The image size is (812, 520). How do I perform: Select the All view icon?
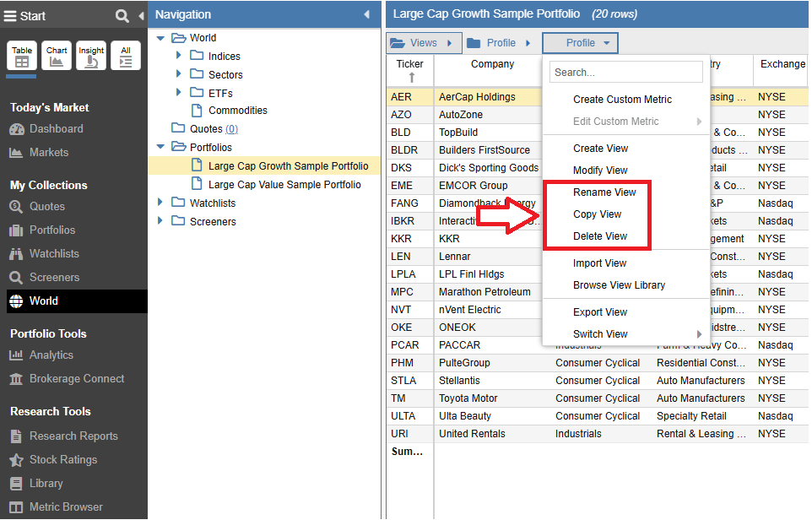[x=126, y=56]
